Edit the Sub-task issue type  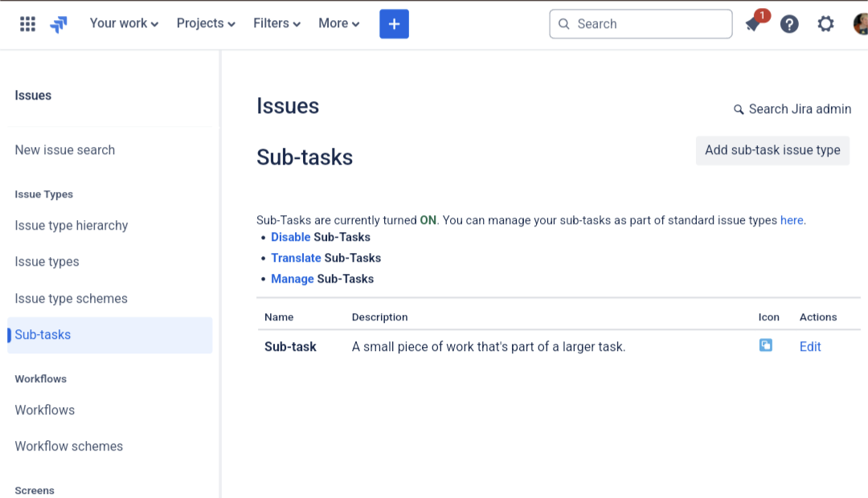click(809, 346)
